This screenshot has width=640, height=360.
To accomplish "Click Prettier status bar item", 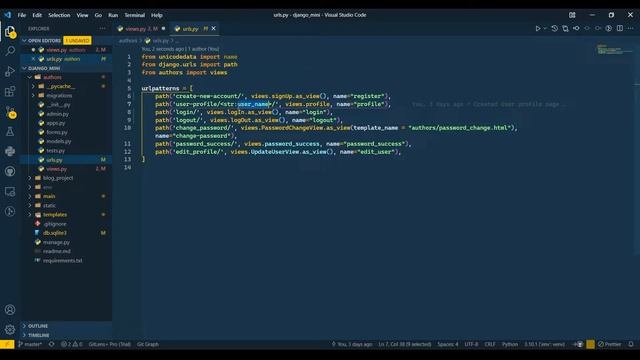I will [609, 344].
